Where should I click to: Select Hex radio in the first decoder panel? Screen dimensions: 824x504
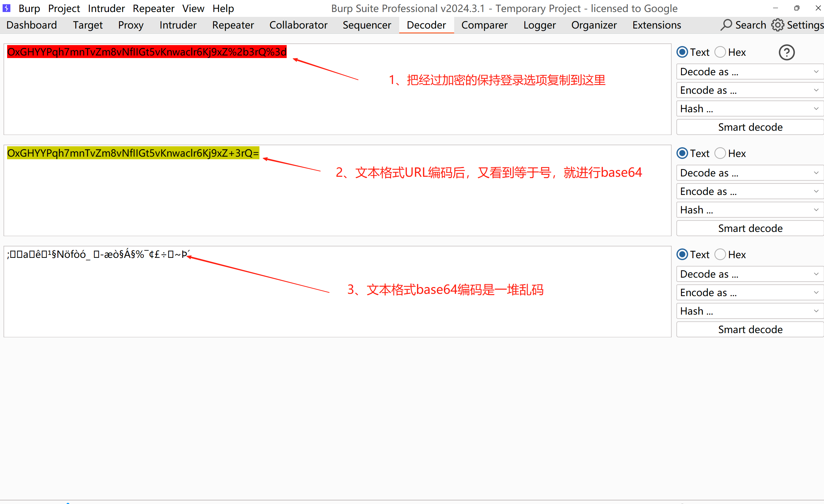[720, 52]
